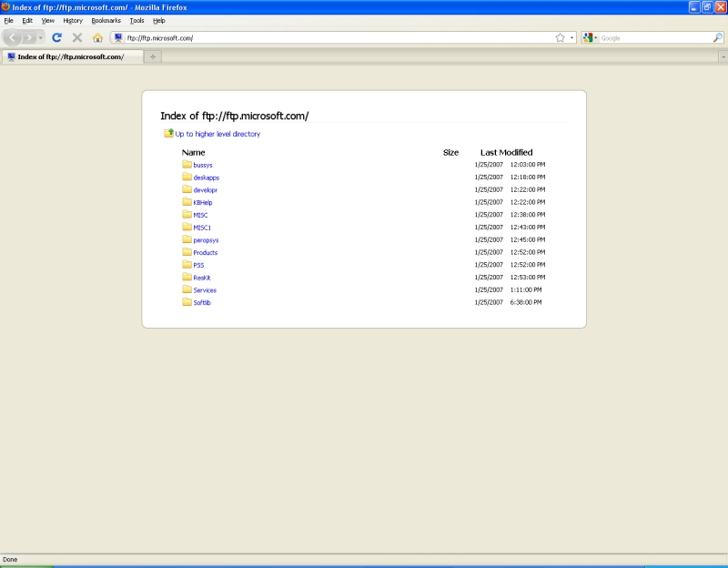Open the Tools menu
The height and width of the screenshot is (568, 728).
pos(137,20)
